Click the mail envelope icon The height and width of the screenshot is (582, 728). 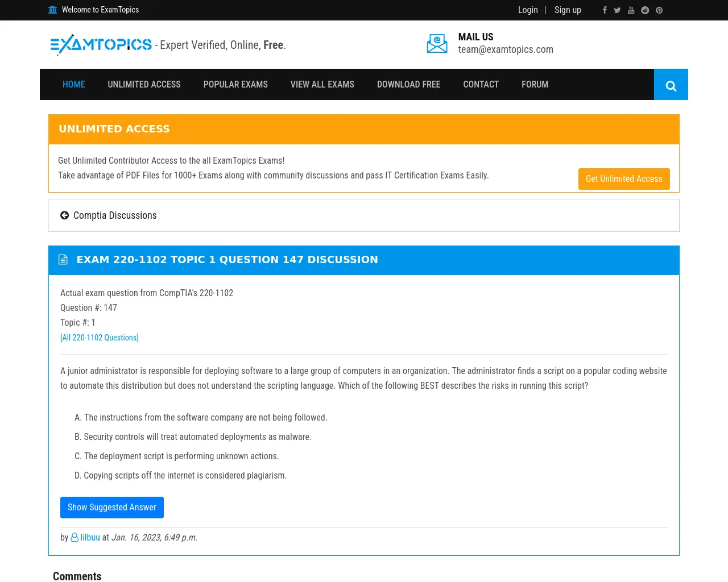(x=437, y=44)
